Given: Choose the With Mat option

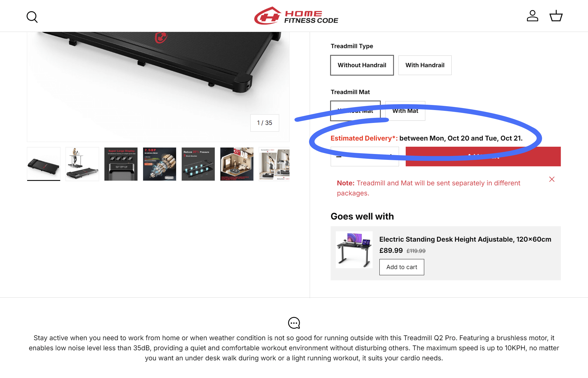Looking at the screenshot, I should (405, 111).
